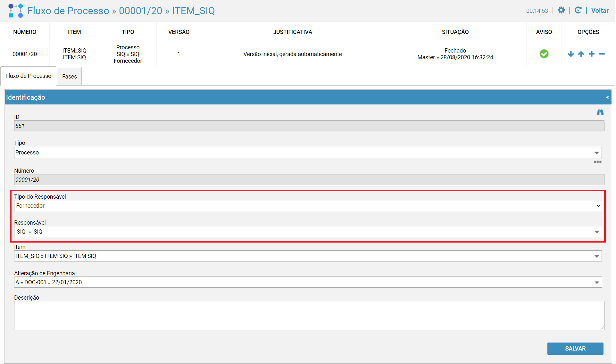Click the ID field showing 861
The height and width of the screenshot is (364, 616).
(309, 126)
